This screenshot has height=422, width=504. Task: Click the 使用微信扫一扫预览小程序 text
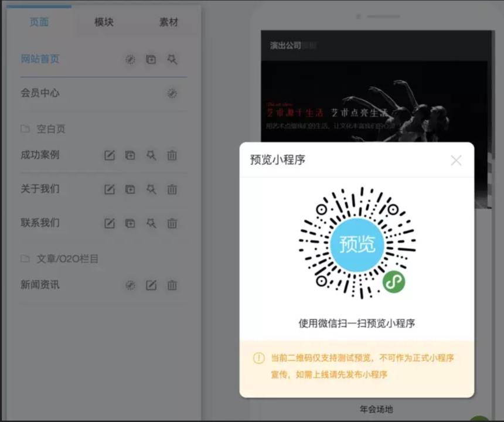(x=357, y=324)
